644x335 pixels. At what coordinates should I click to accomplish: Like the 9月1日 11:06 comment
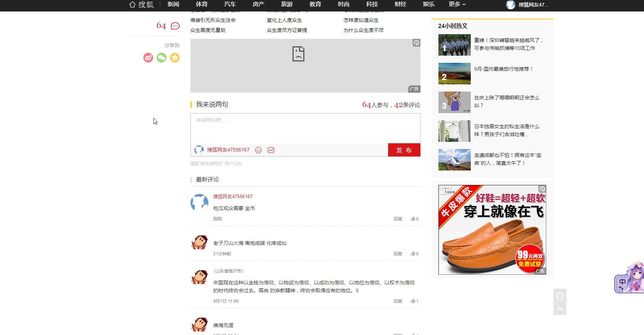[414, 301]
